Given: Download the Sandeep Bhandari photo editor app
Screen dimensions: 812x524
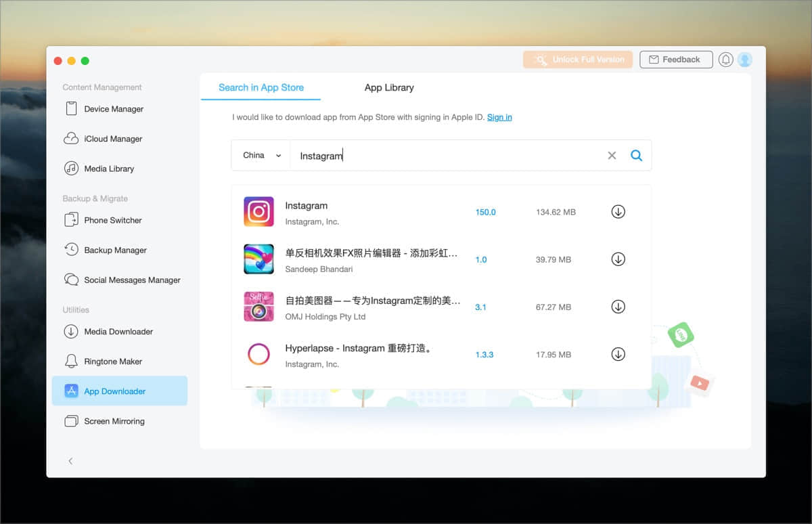Looking at the screenshot, I should point(618,259).
